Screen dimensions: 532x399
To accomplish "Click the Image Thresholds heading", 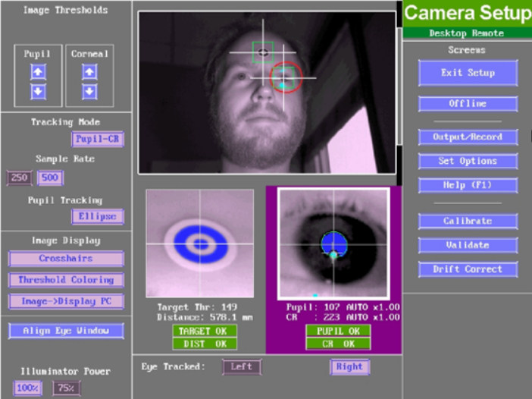I will click(x=65, y=11).
